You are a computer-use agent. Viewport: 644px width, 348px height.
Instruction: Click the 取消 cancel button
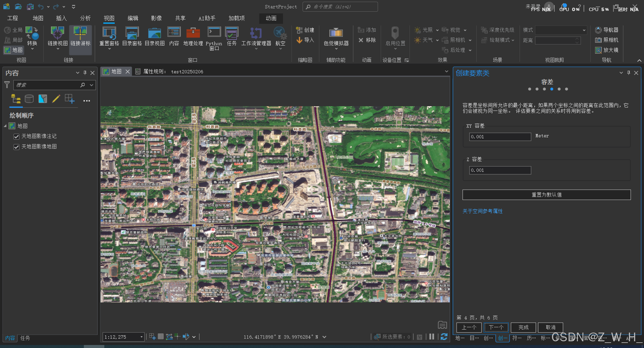550,327
